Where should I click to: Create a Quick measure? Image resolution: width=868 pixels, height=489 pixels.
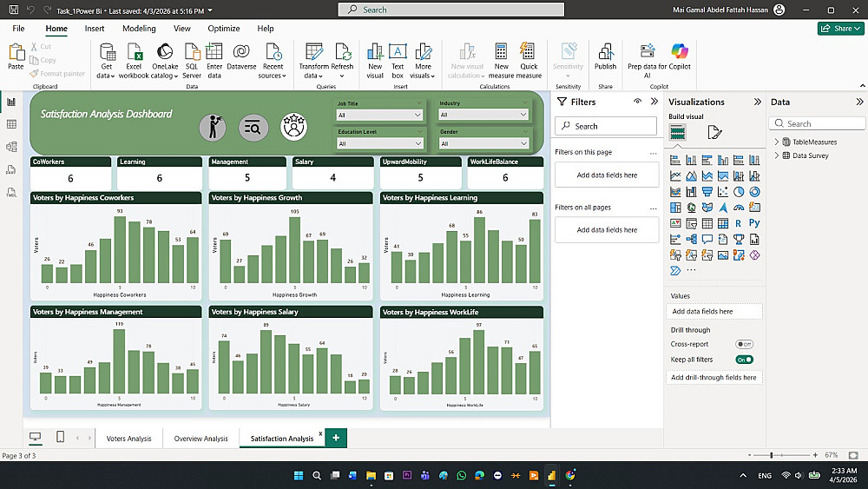click(529, 61)
